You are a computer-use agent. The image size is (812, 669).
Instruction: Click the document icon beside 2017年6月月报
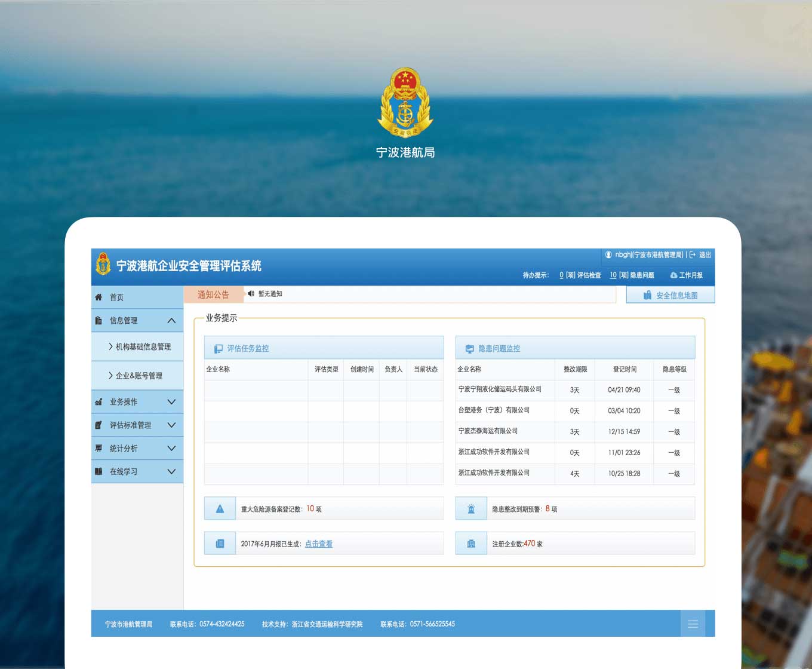pos(220,544)
